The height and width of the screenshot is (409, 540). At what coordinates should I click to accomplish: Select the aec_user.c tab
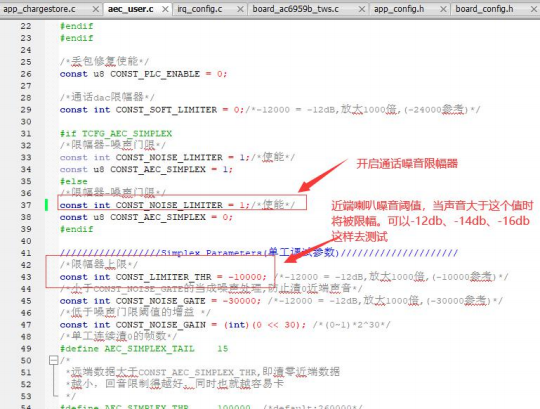click(x=131, y=9)
